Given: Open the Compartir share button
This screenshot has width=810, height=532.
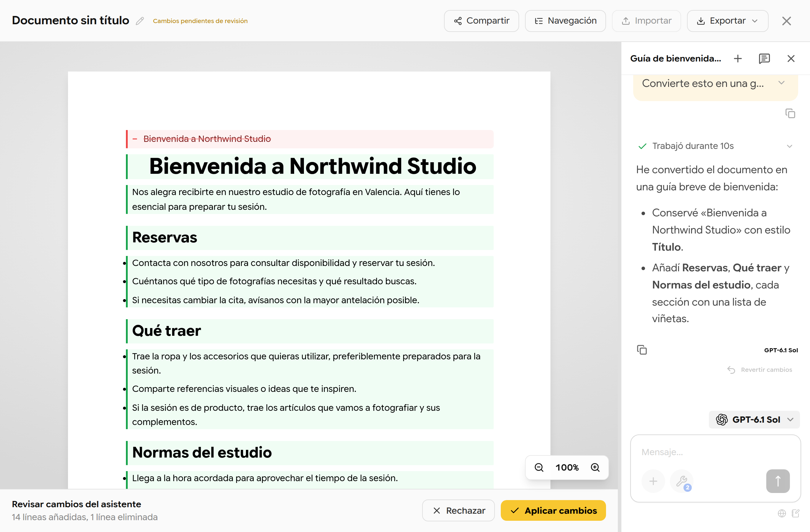Looking at the screenshot, I should tap(481, 21).
